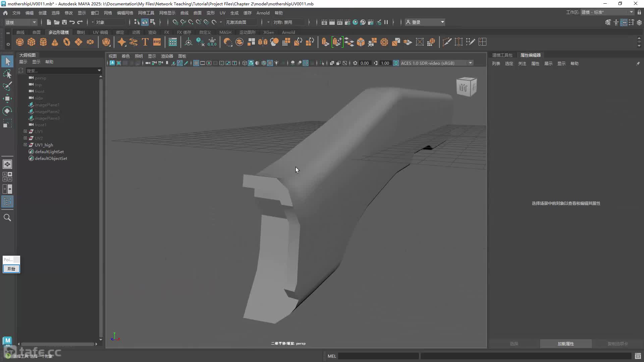Screen dimensions: 644x362
Task: Click the MEL script language label
Action: 332,356
